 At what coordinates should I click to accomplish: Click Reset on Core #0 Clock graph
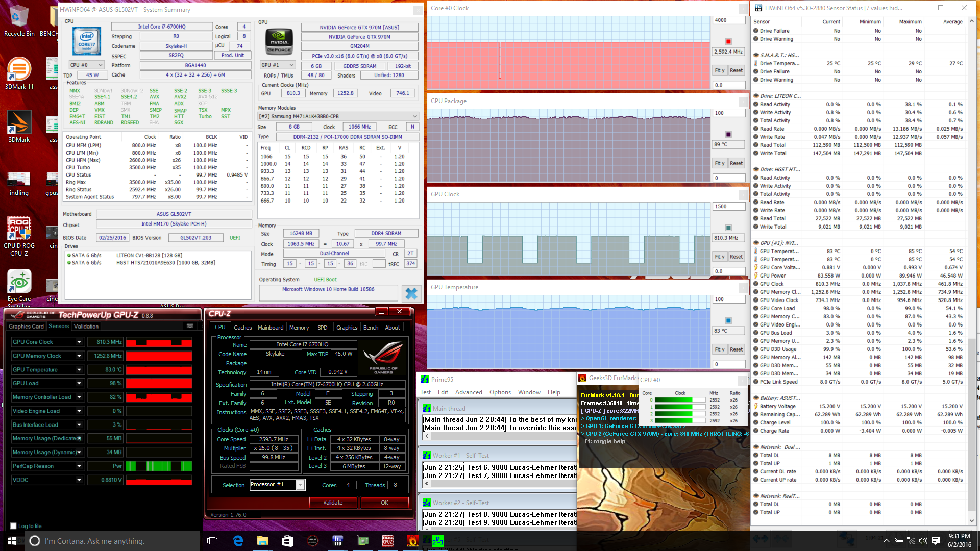click(736, 70)
